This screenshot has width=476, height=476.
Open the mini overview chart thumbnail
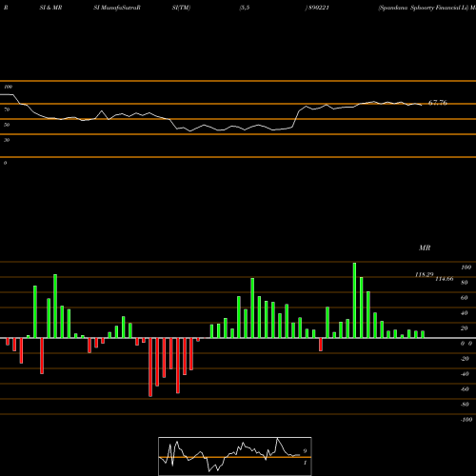click(x=235, y=456)
